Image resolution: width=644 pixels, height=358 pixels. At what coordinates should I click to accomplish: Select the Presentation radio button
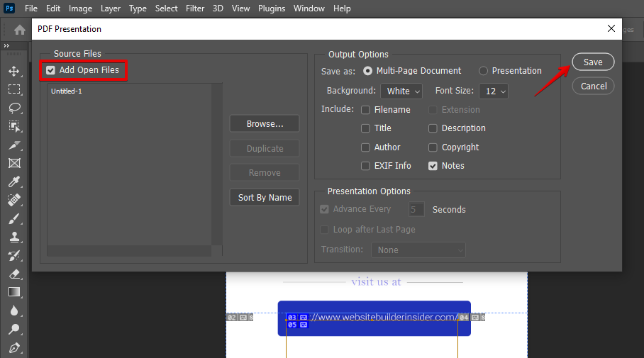point(483,71)
